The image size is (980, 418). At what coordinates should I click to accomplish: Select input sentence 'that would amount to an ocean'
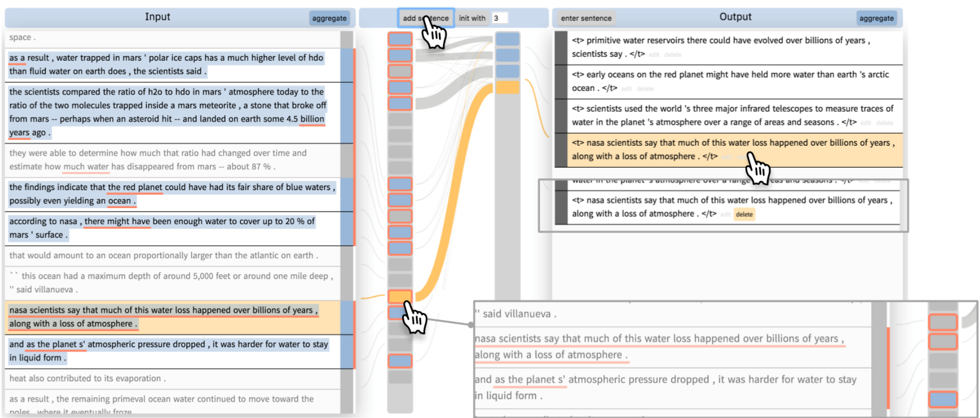click(173, 256)
